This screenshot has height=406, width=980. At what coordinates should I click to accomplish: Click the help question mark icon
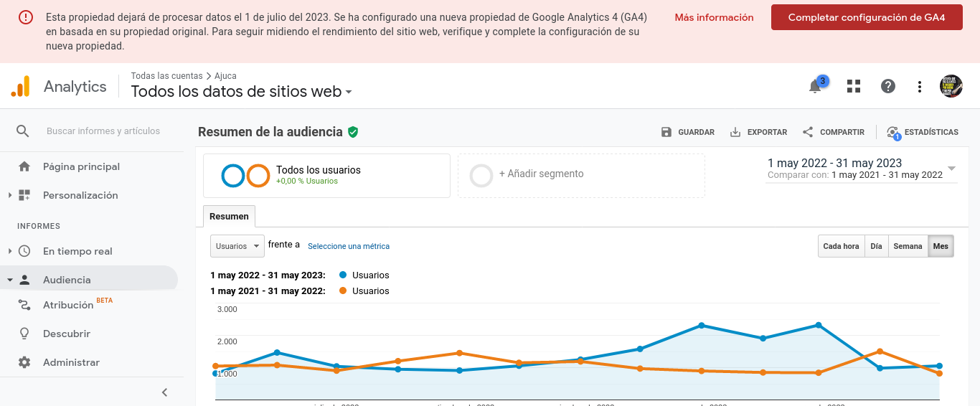(888, 86)
